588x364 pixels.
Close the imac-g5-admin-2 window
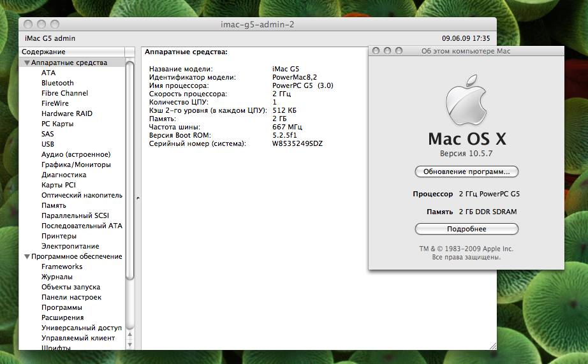(28, 24)
